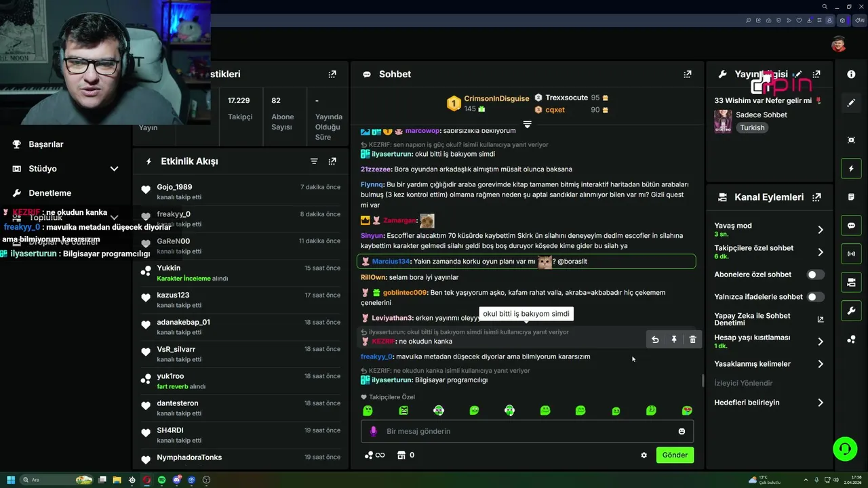Screen dimensions: 868x488
Task: Insert the green heart-eyes emote
Action: [x=687, y=411]
